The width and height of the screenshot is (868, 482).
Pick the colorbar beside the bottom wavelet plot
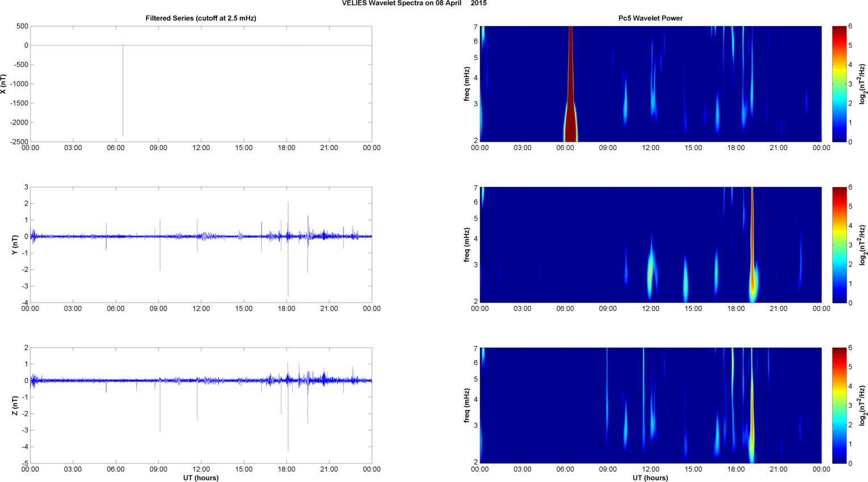point(839,406)
